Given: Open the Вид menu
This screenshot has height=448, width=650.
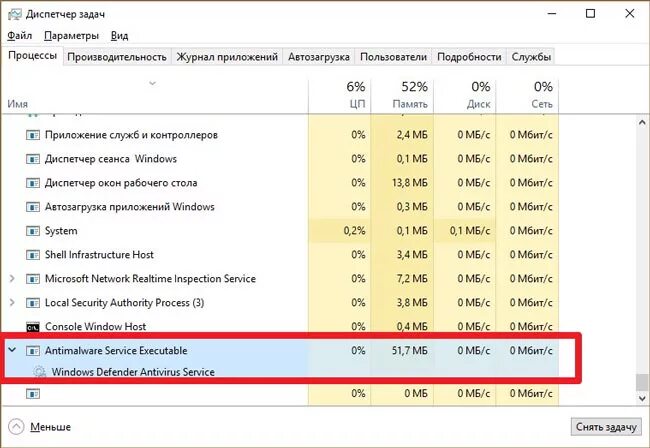Looking at the screenshot, I should [119, 36].
